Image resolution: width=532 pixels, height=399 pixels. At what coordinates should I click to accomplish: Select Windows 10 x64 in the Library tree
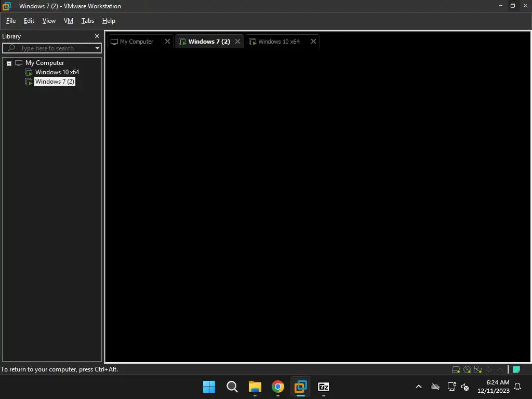coord(57,72)
